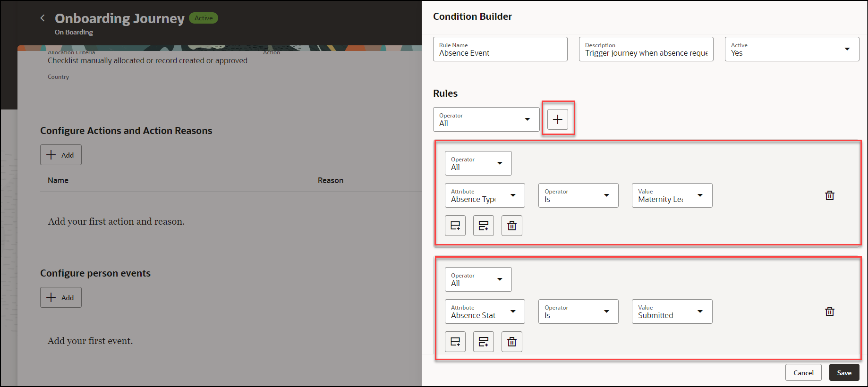Viewport: 868px width, 387px height.
Task: Open the Attribute Absence Status dropdown
Action: click(485, 311)
